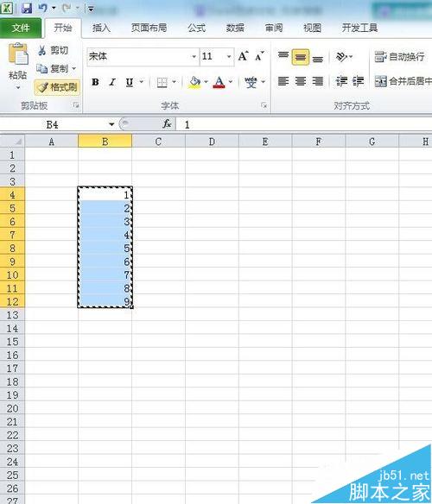Switch to the 插入 (Insert) tab
432x504 pixels.
click(101, 28)
